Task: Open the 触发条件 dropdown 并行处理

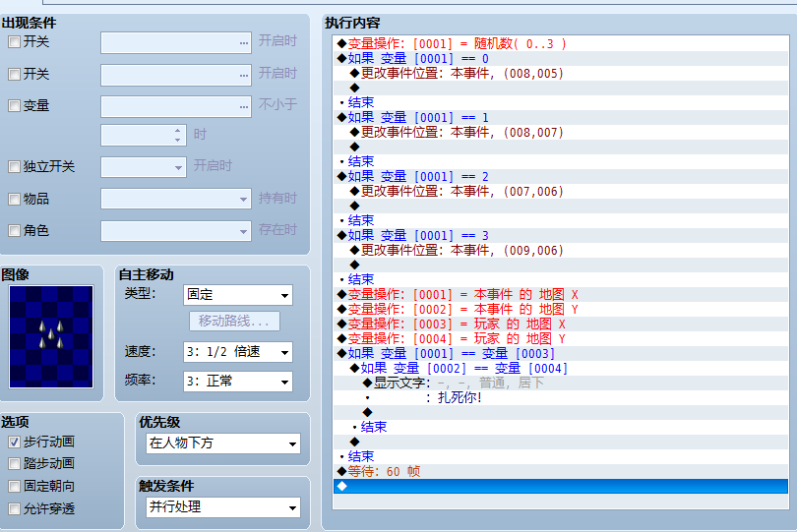Action: tap(223, 507)
